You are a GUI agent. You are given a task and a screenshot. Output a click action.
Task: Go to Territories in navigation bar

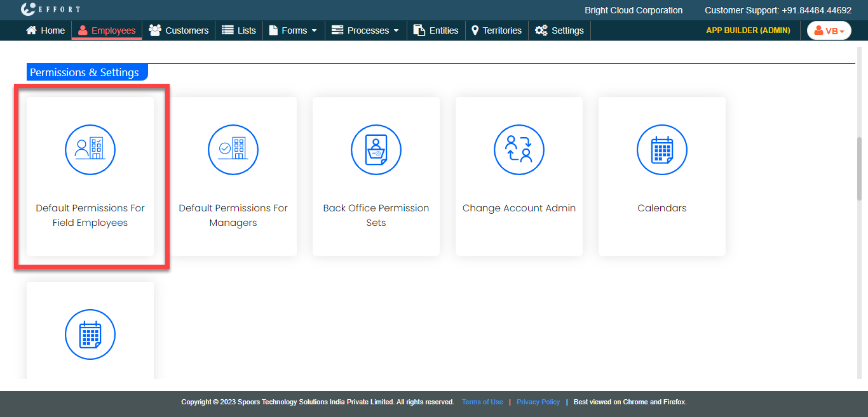(496, 30)
